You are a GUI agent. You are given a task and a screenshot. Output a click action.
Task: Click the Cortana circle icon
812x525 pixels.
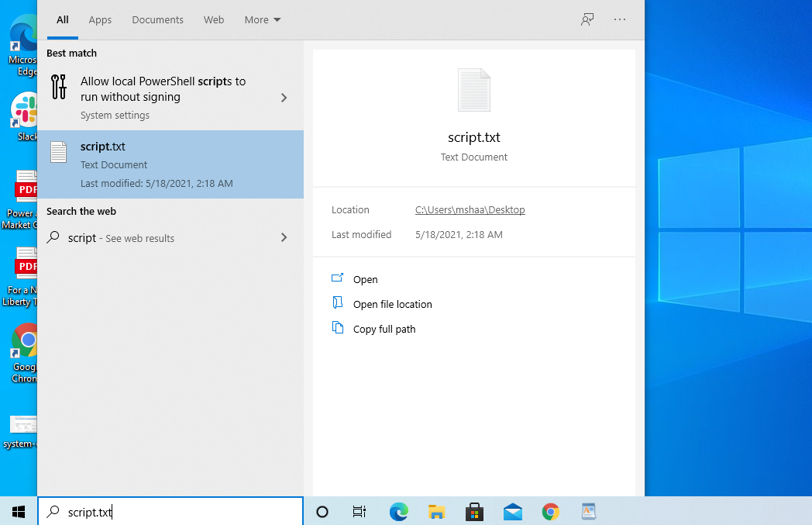(322, 512)
